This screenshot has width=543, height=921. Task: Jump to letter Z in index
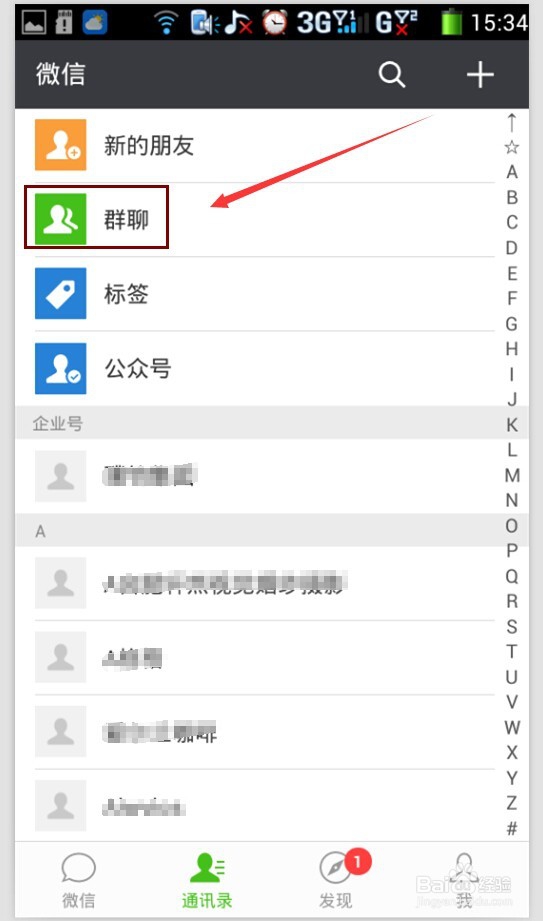coord(512,802)
